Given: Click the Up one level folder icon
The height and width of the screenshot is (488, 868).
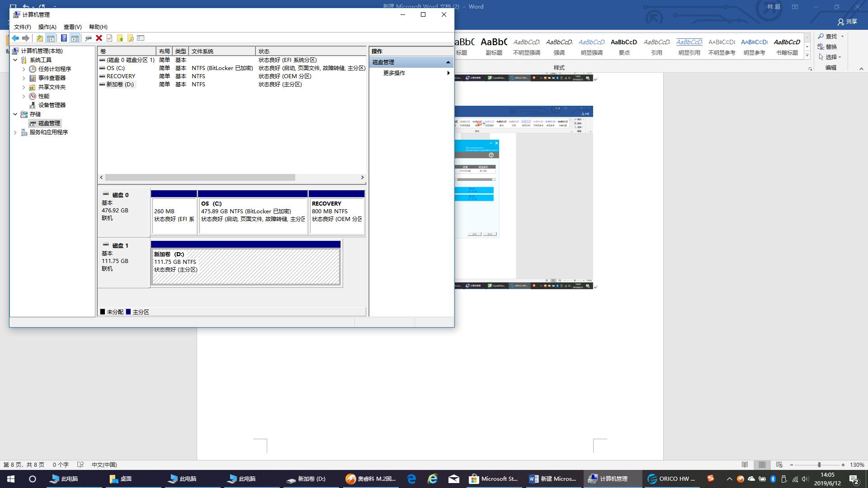Looking at the screenshot, I should click(40, 38).
